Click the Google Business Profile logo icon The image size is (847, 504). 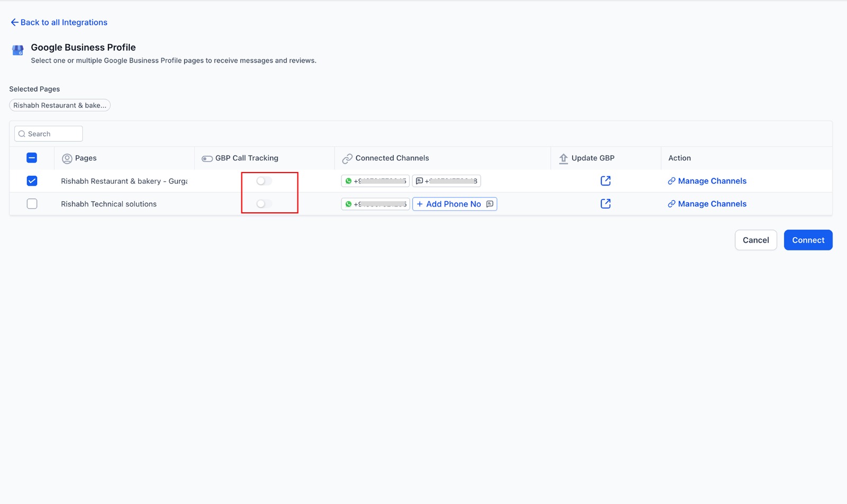click(17, 50)
